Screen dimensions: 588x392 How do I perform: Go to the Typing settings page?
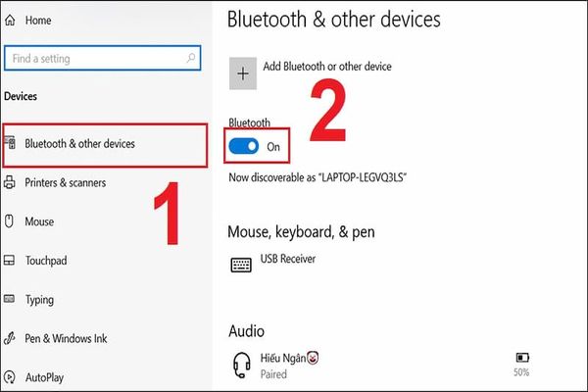(41, 300)
